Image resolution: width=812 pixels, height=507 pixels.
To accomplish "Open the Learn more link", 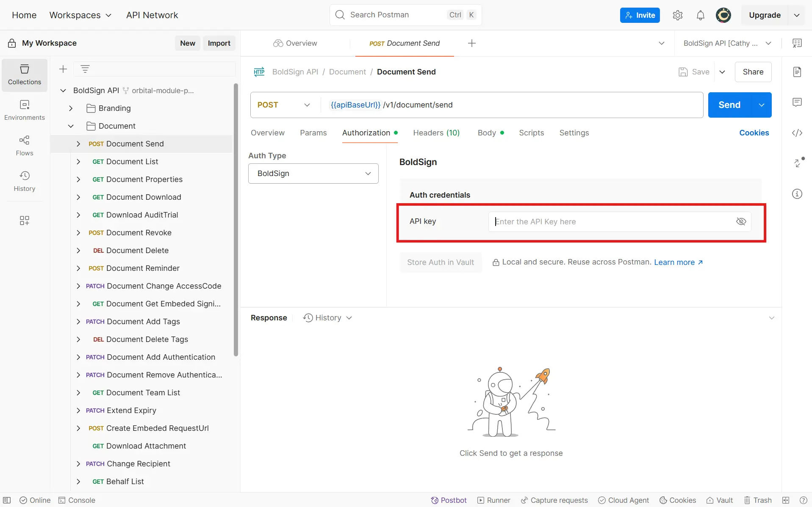I will click(x=679, y=262).
